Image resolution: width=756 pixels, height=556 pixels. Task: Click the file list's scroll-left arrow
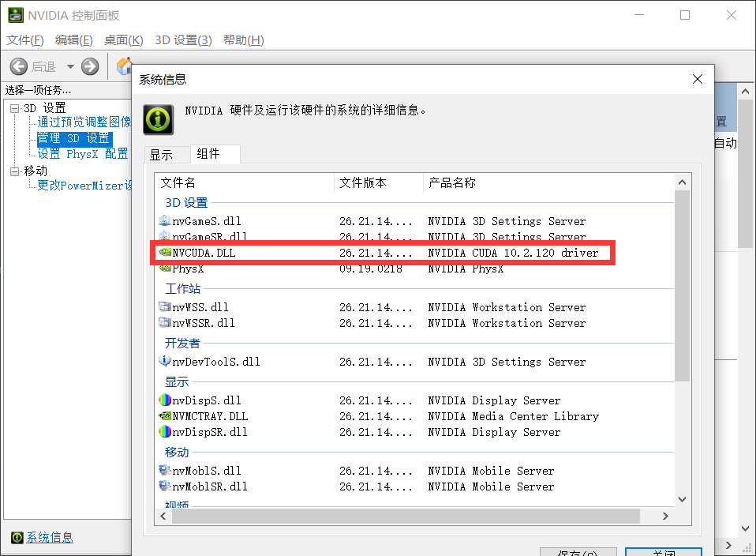[163, 516]
